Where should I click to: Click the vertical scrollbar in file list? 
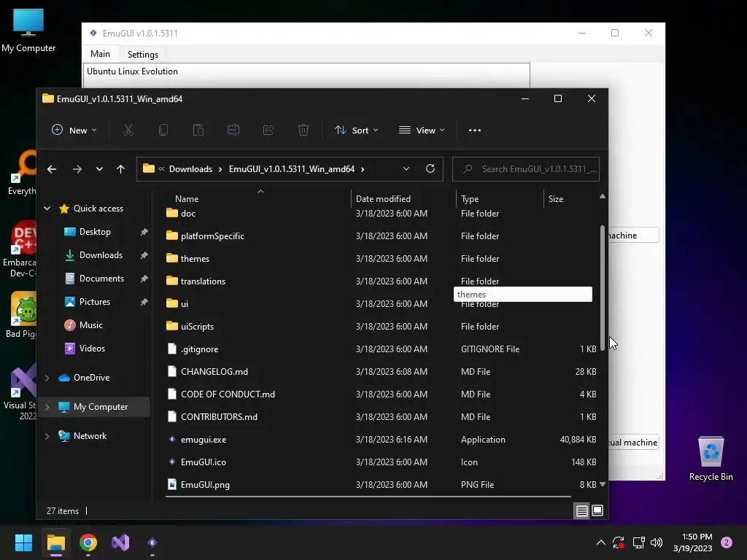602,288
